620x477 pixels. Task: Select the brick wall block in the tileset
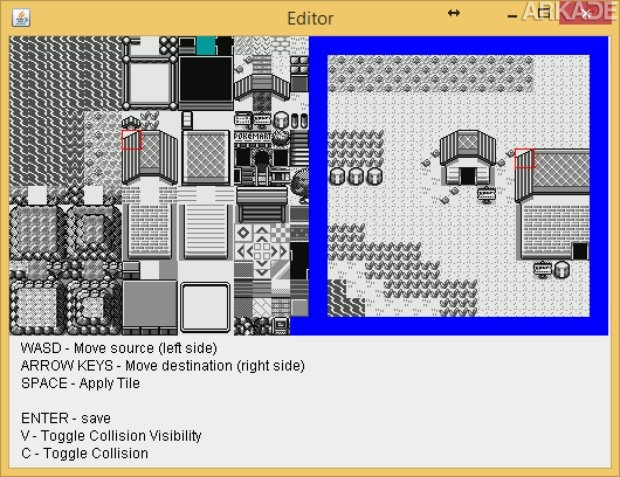pyautogui.click(x=149, y=230)
